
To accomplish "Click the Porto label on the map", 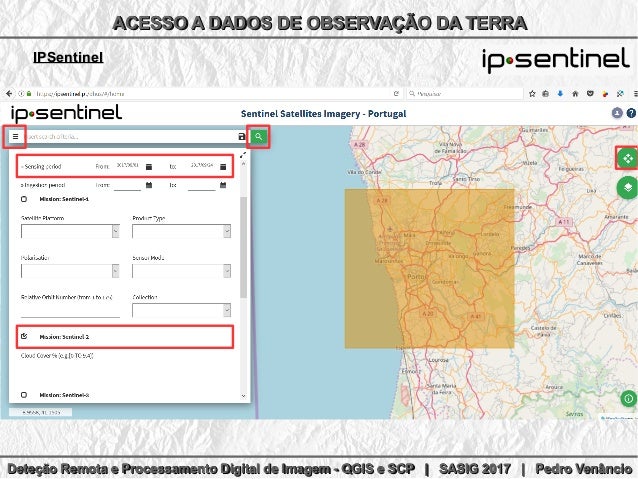I will (x=416, y=277).
